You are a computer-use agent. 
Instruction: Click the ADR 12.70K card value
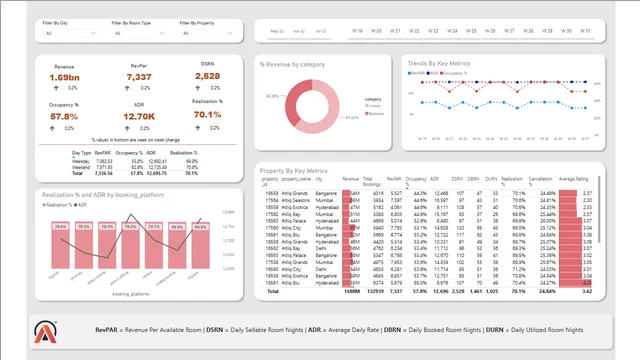pos(139,117)
